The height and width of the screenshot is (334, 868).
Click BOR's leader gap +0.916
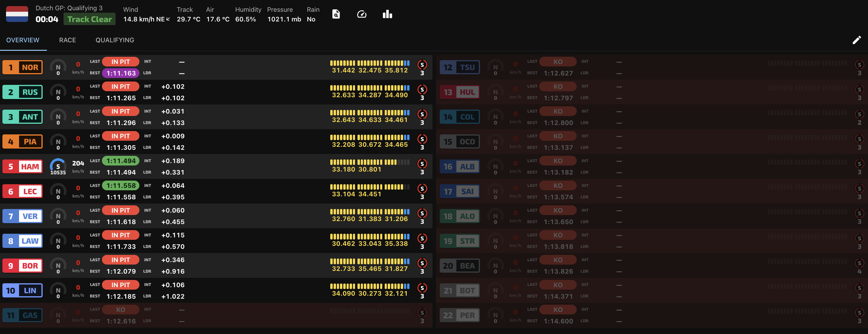tap(173, 271)
